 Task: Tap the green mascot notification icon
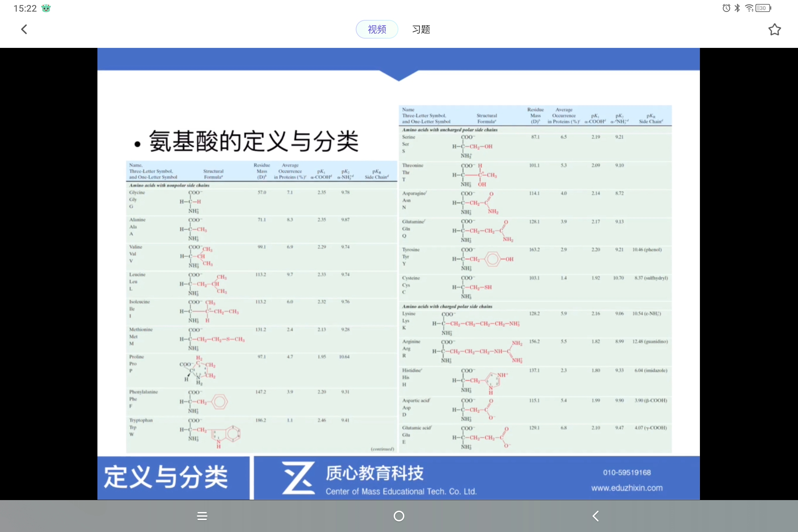pos(46,8)
